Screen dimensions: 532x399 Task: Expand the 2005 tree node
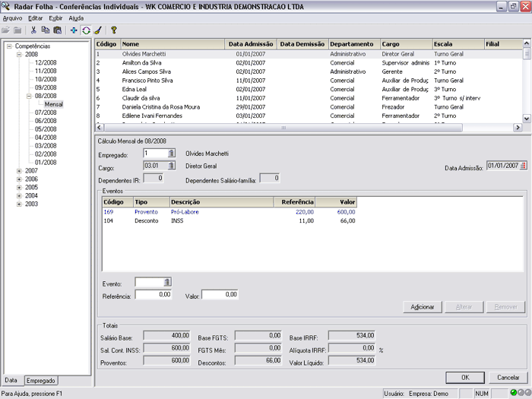tap(18, 188)
